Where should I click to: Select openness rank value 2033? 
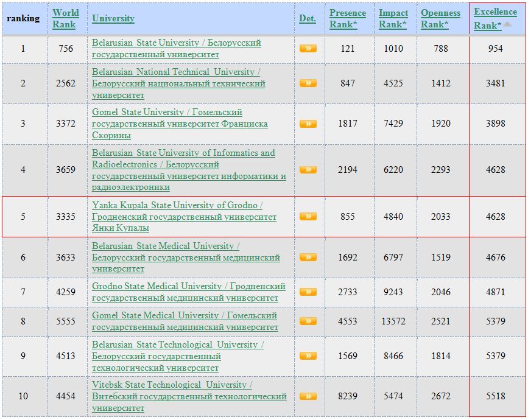[441, 217]
